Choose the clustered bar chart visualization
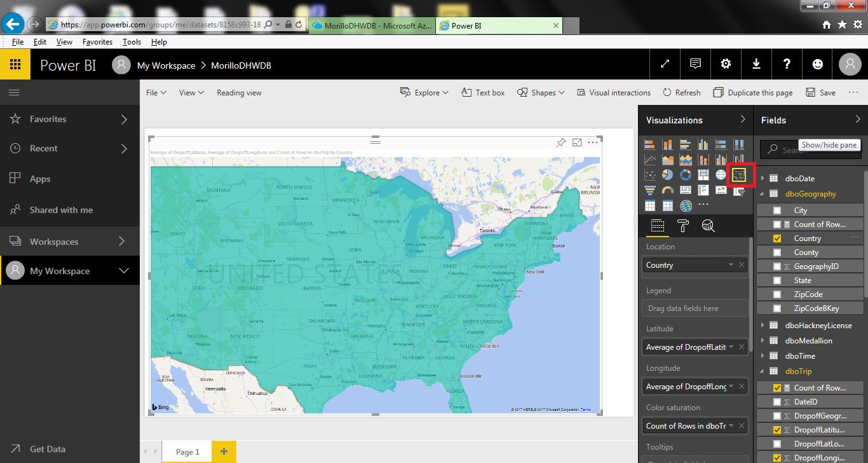 point(686,144)
